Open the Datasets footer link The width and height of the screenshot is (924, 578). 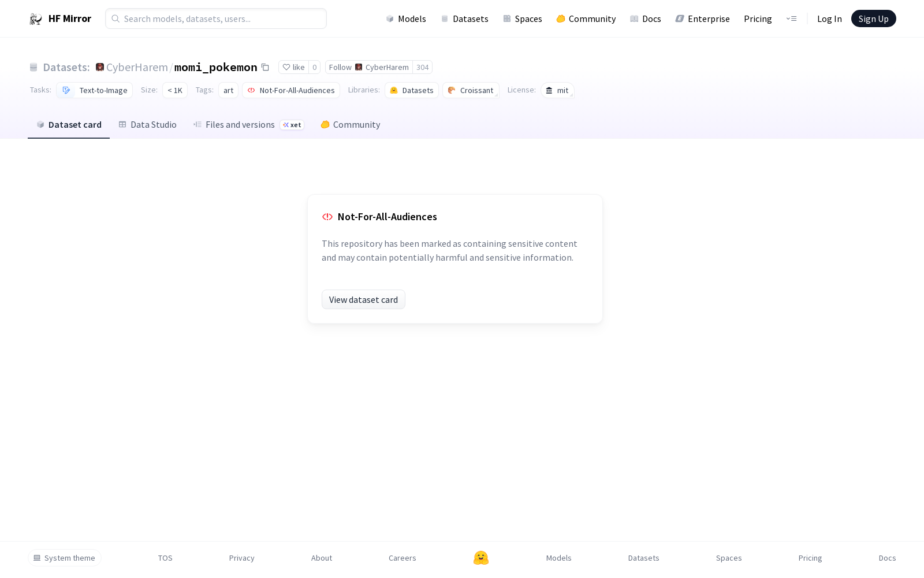tap(643, 558)
